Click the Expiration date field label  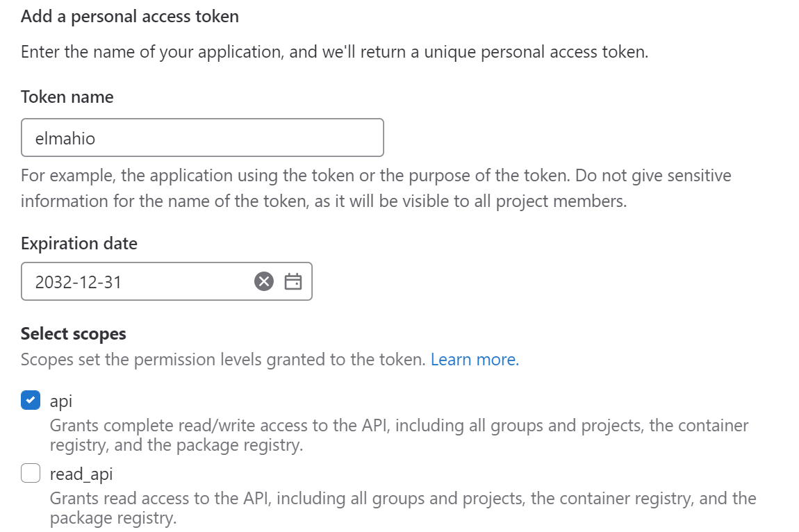click(x=79, y=244)
